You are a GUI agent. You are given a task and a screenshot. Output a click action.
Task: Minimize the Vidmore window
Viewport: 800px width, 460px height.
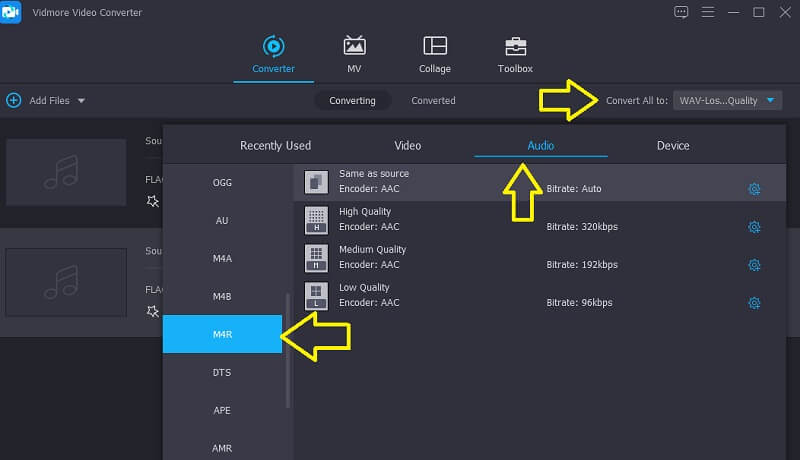coord(734,12)
